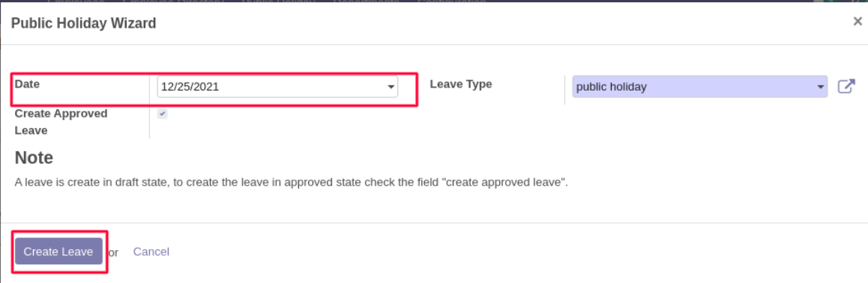
Task: Click the Date field label
Action: 27,84
